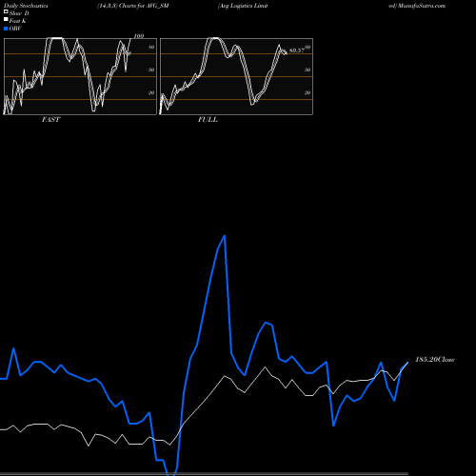Click the "Fast K" legend text
Image resolution: width=476 pixels, height=476 pixels.
[18, 21]
